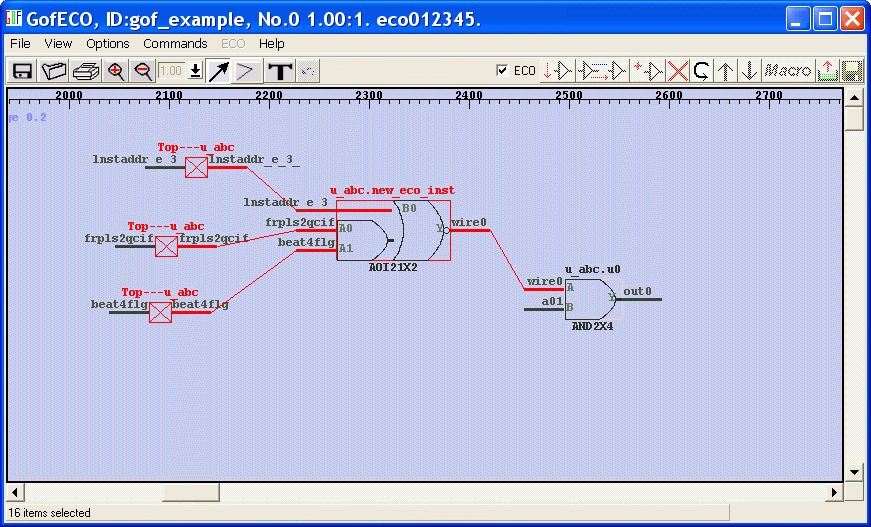Click the vertical scrollbar down arrow

pyautogui.click(x=854, y=472)
